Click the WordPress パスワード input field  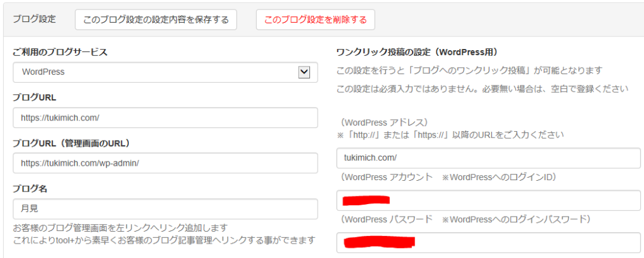(488, 242)
